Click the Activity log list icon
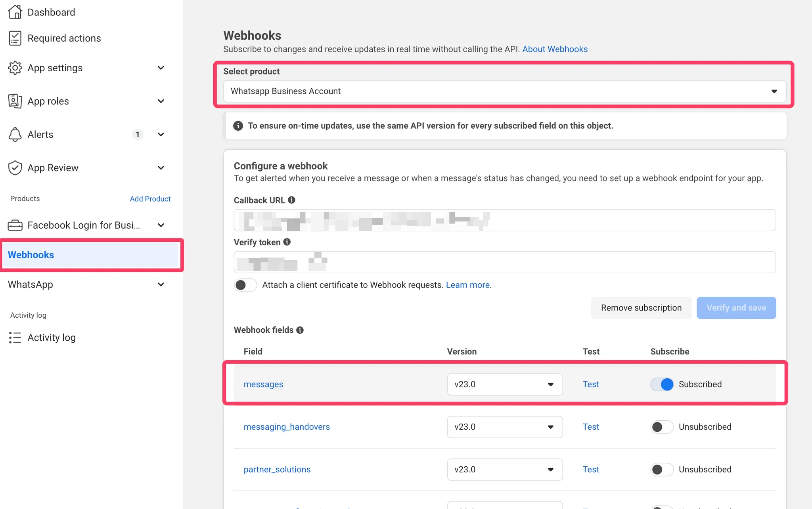The height and width of the screenshot is (509, 812). (x=15, y=337)
